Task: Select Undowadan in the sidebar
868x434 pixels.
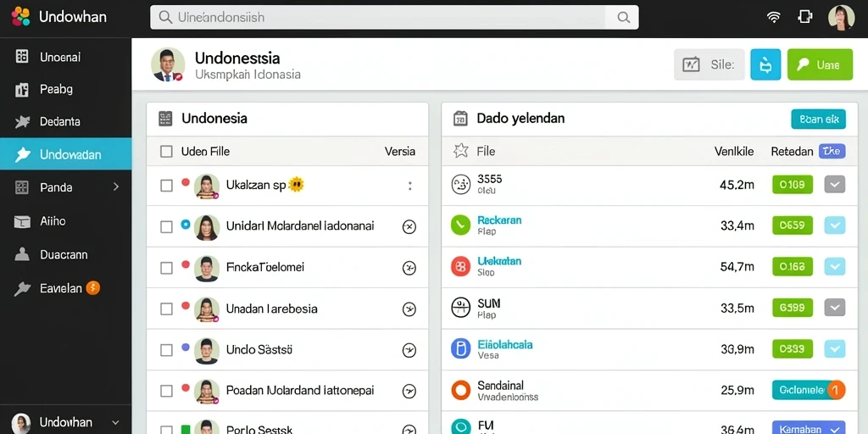Action: click(66, 154)
